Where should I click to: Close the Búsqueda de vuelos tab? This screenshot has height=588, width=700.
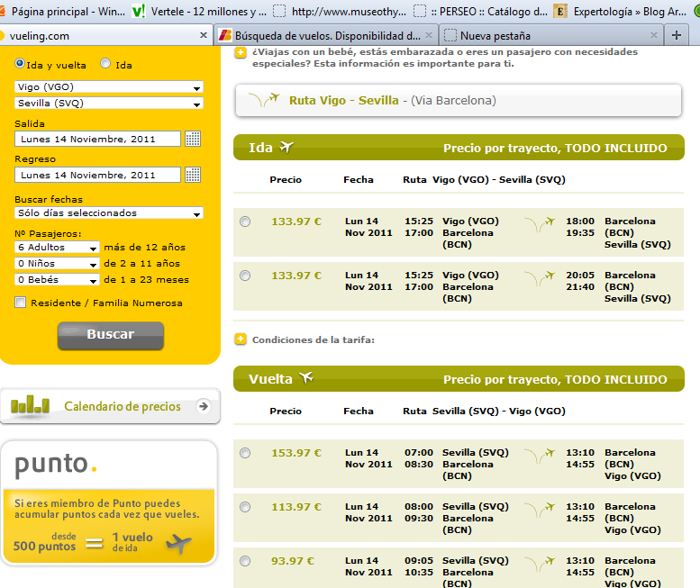coord(429,35)
